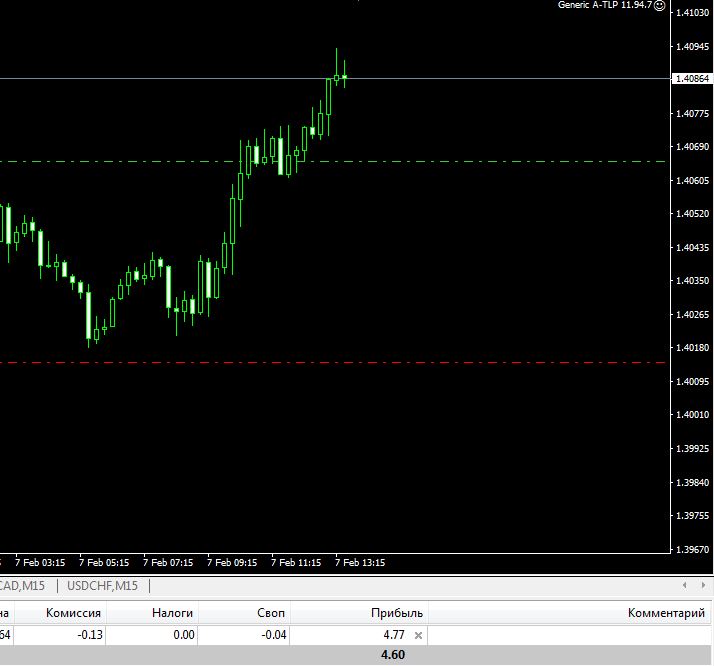Click the total balance value 4.60
Viewport: 714px width, 666px height.
393,655
